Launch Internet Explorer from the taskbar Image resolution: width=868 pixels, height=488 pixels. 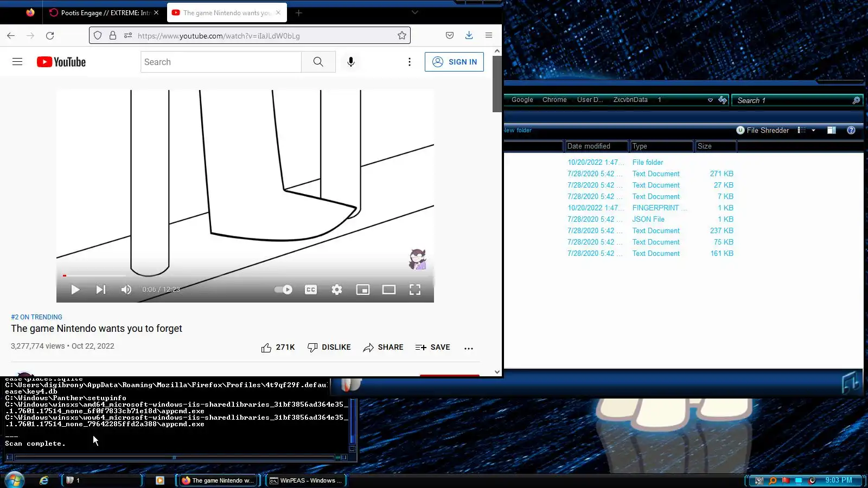click(44, 480)
